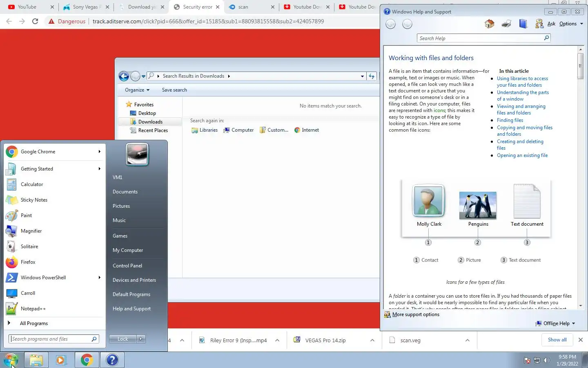Screen dimensions: 588x368
Task: Open Creating and deleting files link
Action: click(x=520, y=145)
